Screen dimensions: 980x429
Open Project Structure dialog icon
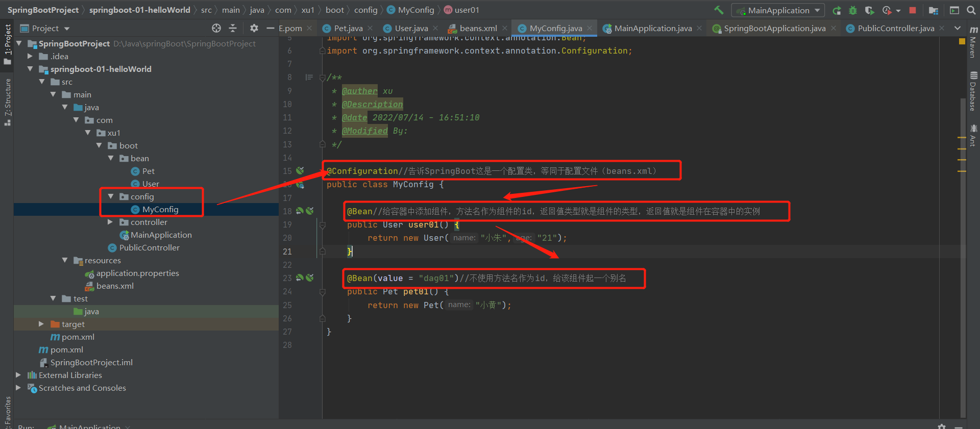[x=934, y=10]
